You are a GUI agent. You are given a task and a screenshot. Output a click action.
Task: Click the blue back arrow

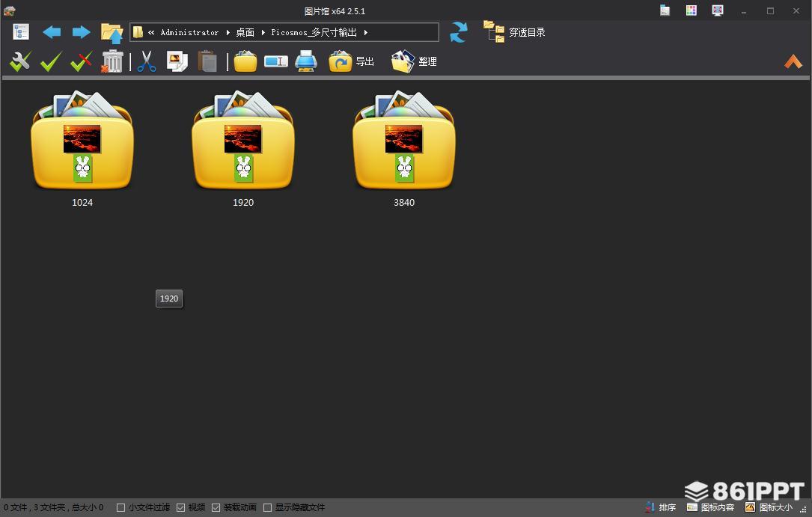[x=52, y=32]
